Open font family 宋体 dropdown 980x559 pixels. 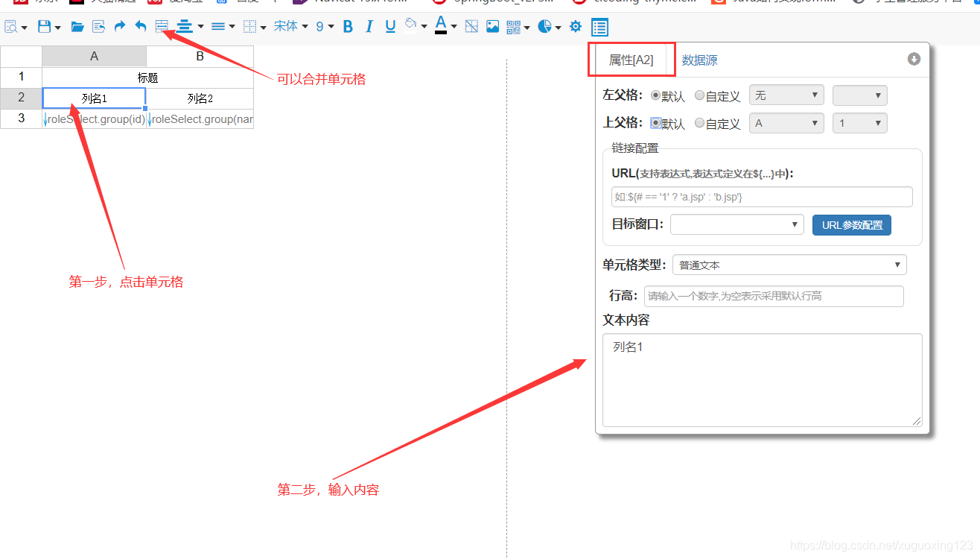pyautogui.click(x=291, y=27)
